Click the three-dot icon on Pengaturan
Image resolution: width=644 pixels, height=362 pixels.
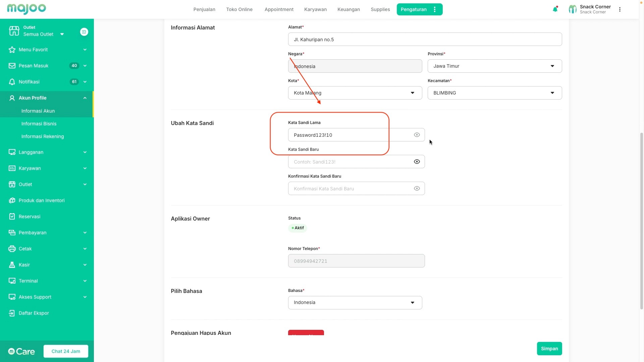point(435,9)
